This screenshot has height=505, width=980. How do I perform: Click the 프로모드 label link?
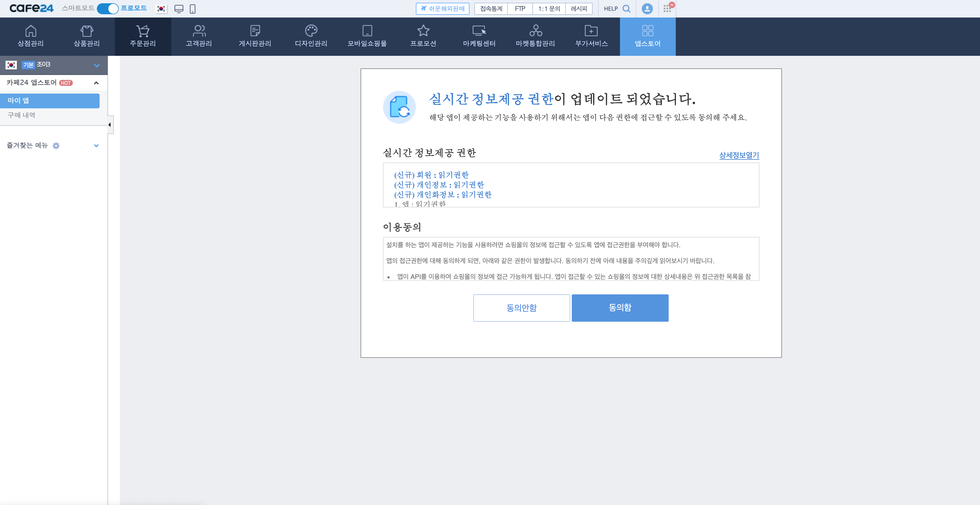coord(134,8)
